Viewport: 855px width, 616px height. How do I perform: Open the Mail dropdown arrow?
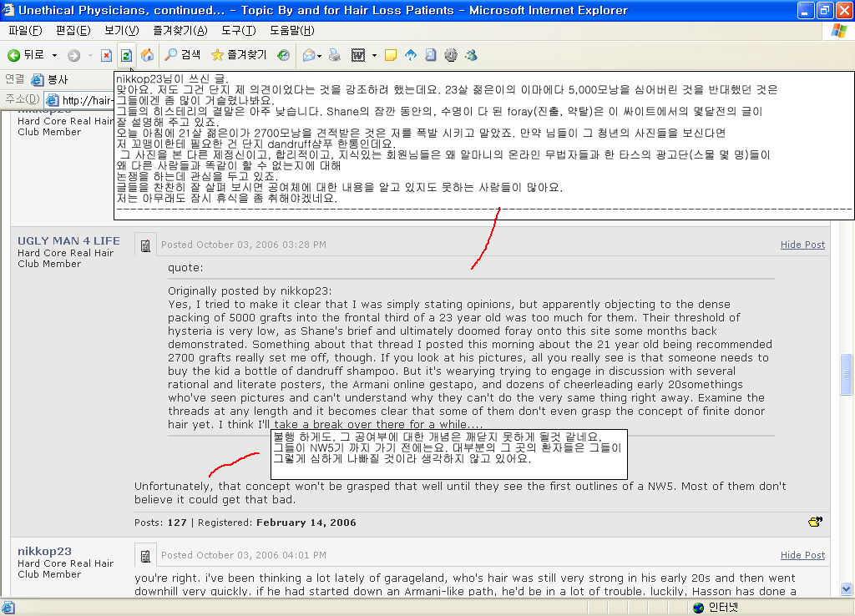pos(320,56)
